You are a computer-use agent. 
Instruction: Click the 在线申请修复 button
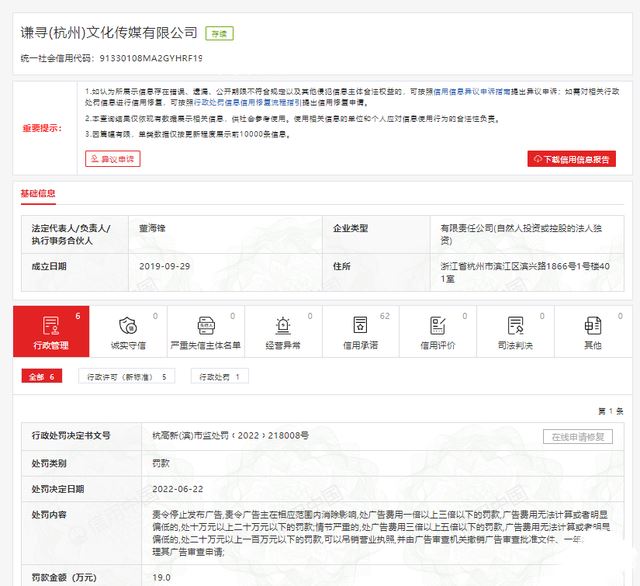[578, 437]
